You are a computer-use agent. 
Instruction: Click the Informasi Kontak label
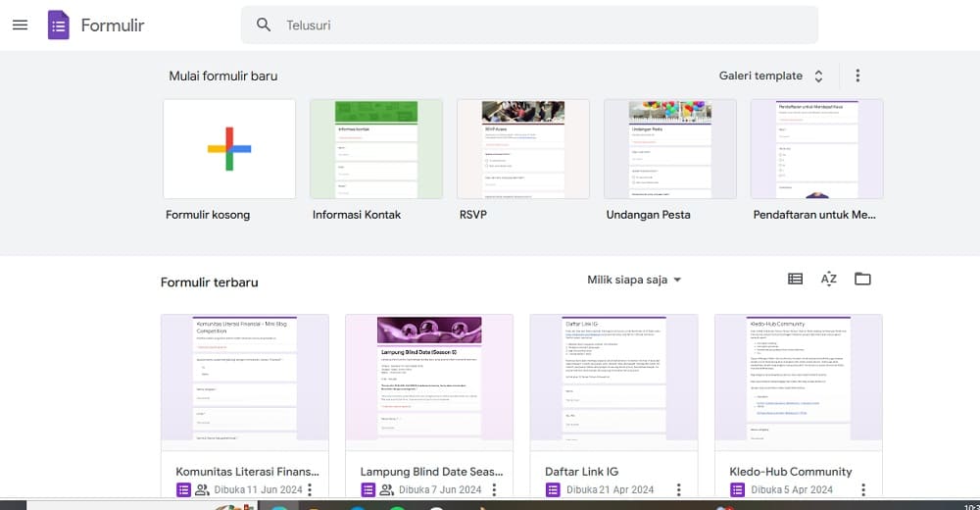[357, 215]
